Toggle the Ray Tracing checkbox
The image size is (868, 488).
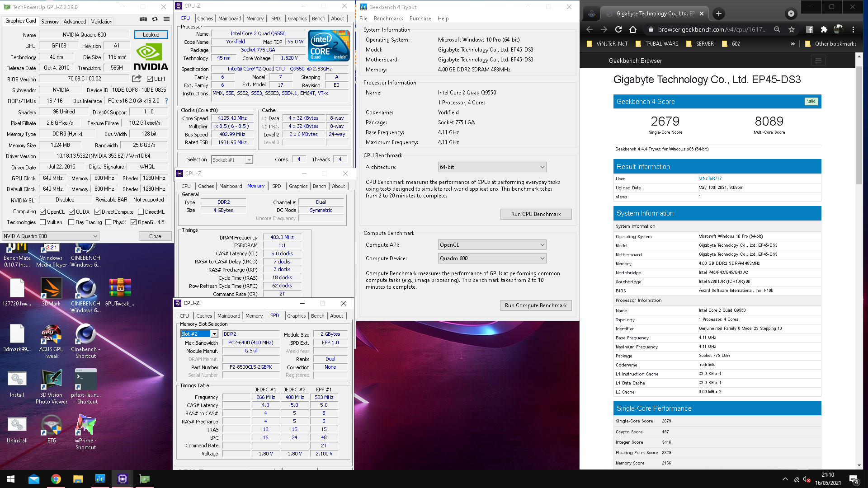[x=71, y=222]
